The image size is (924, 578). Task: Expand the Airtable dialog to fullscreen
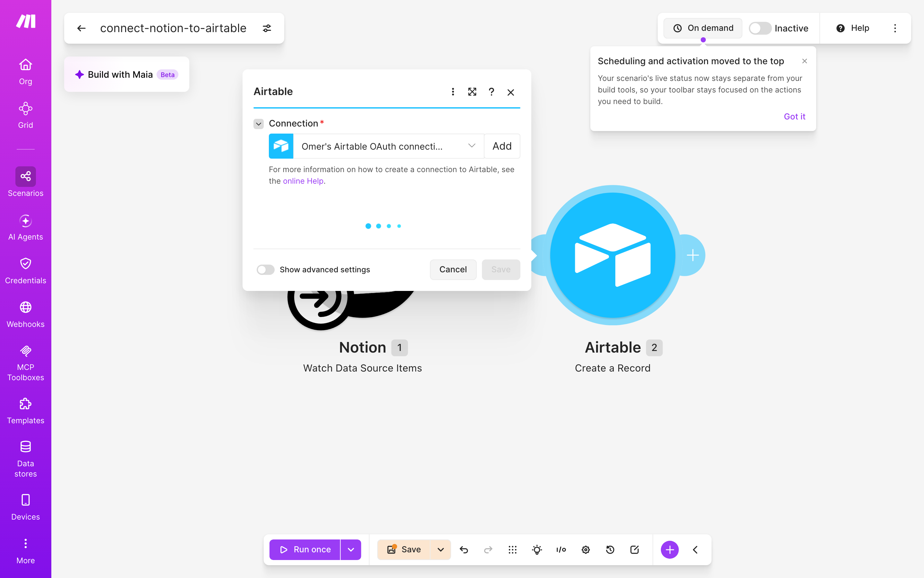pos(472,92)
